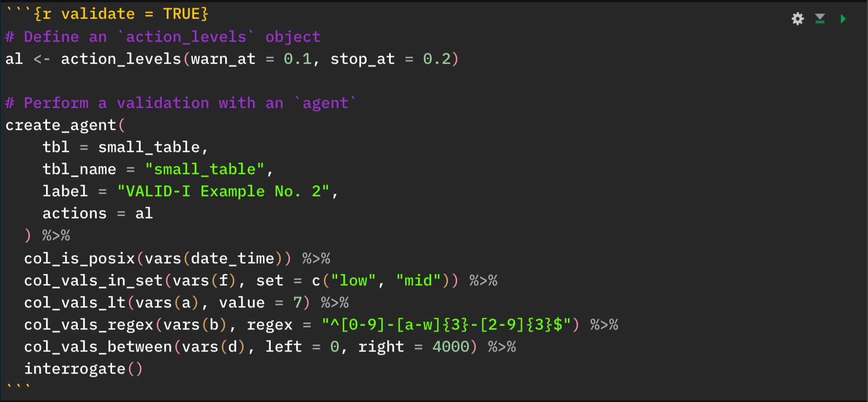The height and width of the screenshot is (402, 868).
Task: Click the 'create_agent' function name
Action: pyautogui.click(x=61, y=125)
